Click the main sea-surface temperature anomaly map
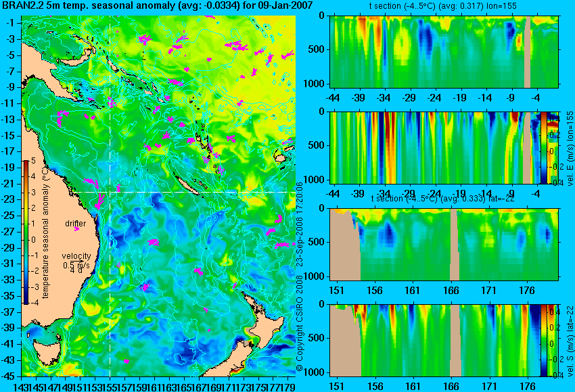This screenshot has height=392, width=575. pos(158,196)
